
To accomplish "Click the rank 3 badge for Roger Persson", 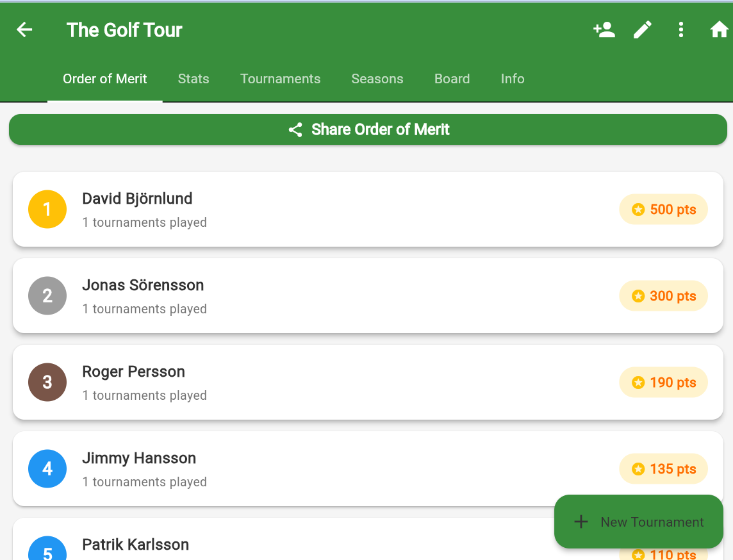I will [x=47, y=382].
